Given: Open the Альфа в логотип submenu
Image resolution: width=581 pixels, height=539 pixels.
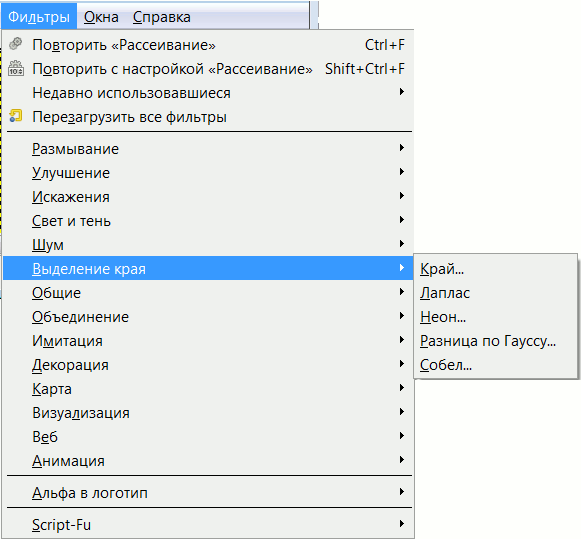Looking at the screenshot, I should 208,493.
